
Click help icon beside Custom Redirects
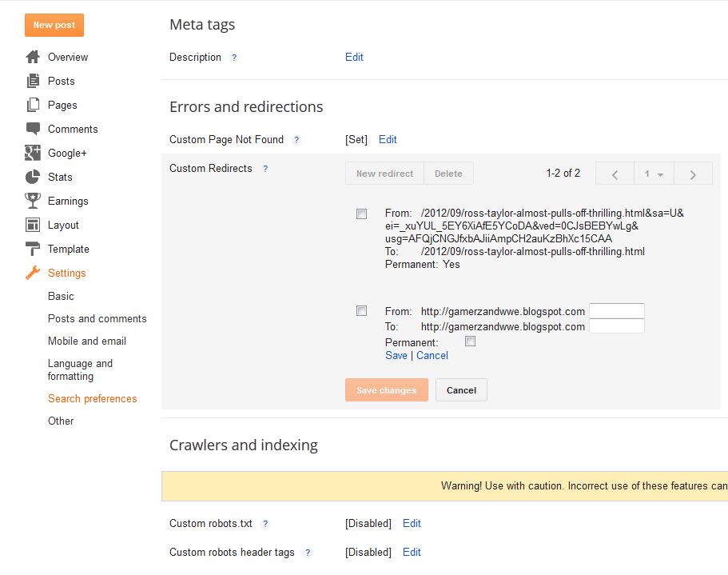(265, 169)
